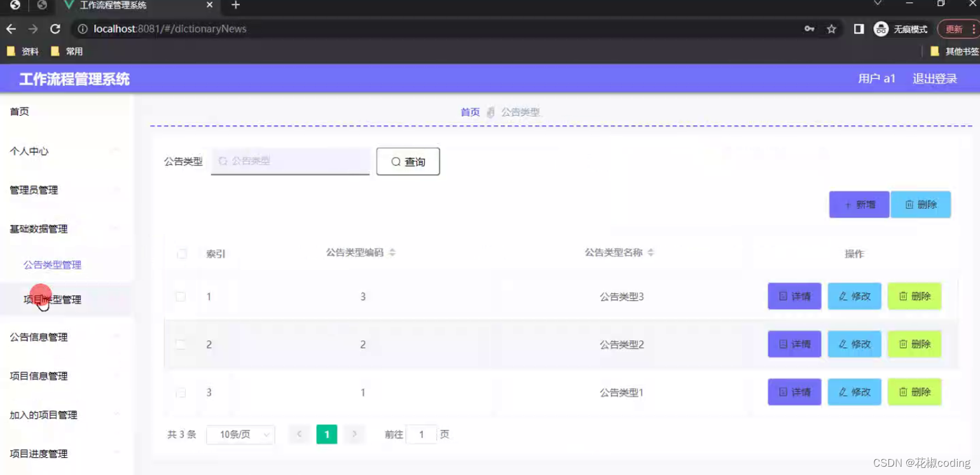
Task: Open 公告信息管理 from the sidebar
Action: (38, 337)
